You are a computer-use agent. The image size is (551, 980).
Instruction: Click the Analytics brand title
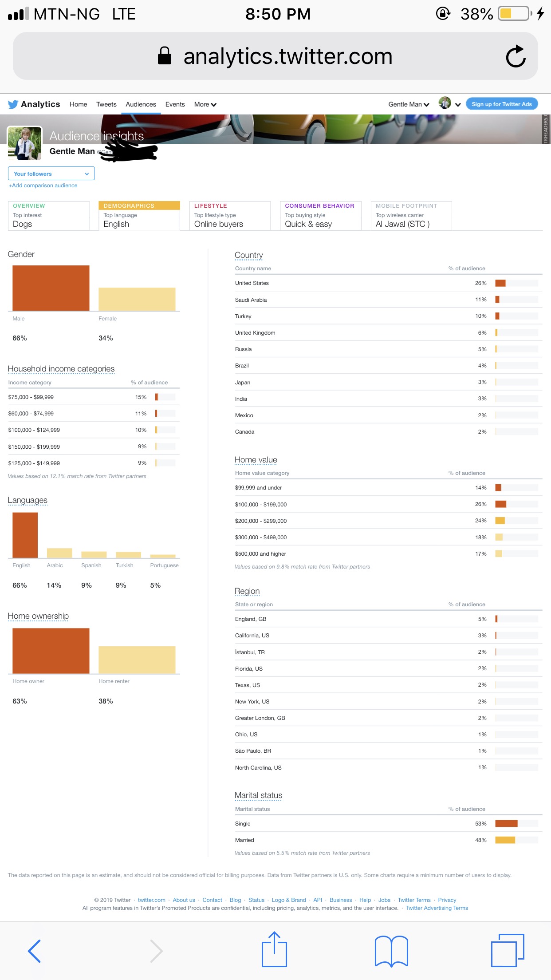pos(40,104)
